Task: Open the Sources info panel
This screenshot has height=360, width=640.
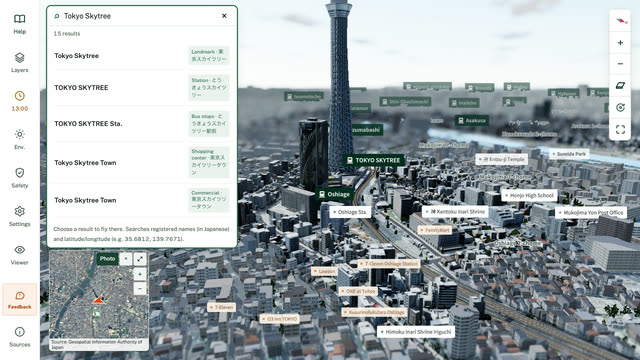Action: point(20,337)
